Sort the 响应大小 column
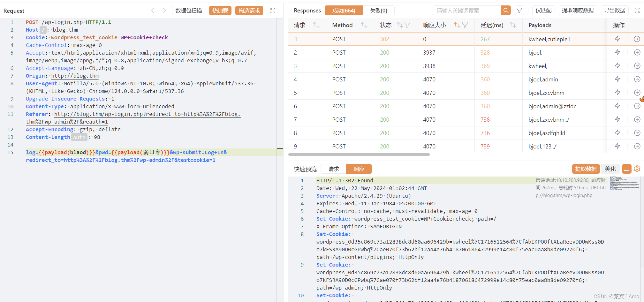Viewport: 644px width, 302px height. point(457,25)
